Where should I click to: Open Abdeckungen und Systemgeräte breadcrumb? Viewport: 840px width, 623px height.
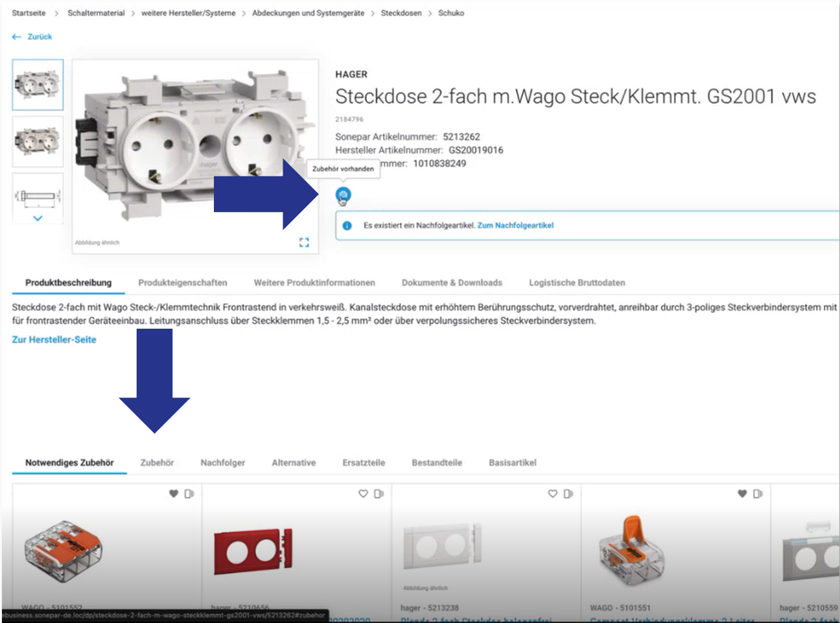tap(308, 13)
